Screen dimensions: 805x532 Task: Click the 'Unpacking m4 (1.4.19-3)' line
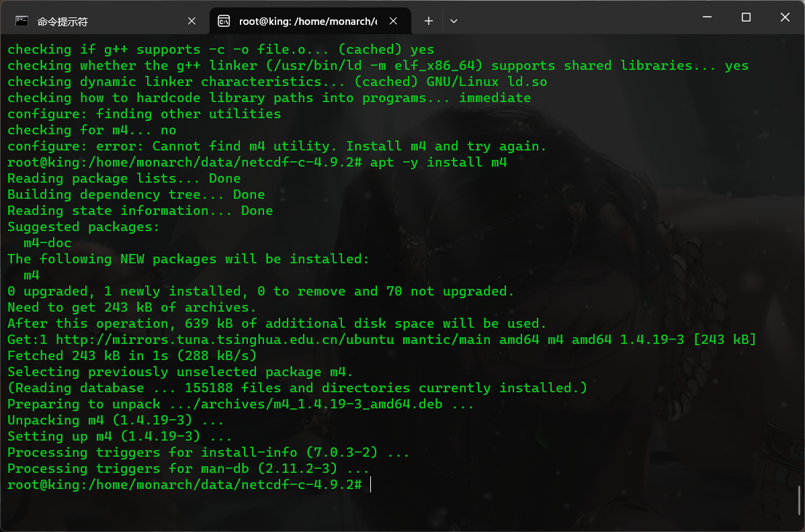pos(116,420)
